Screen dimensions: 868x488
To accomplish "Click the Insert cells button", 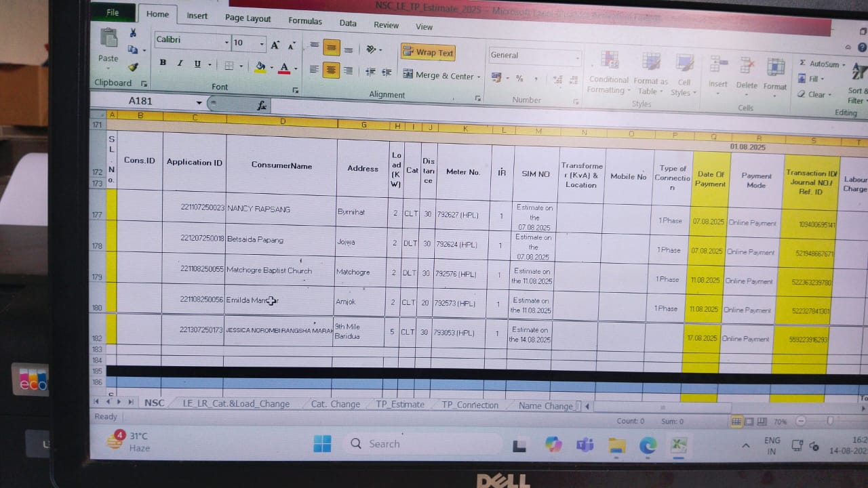I will [717, 75].
